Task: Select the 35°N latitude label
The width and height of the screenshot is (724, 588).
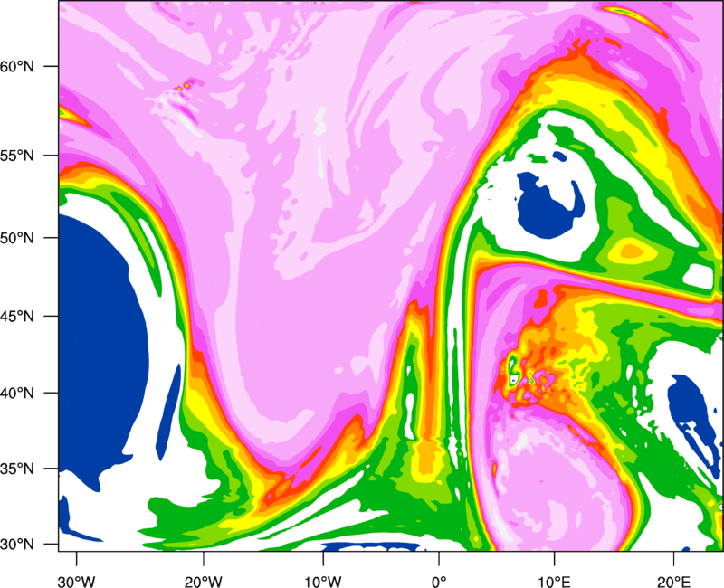Action: [17, 469]
